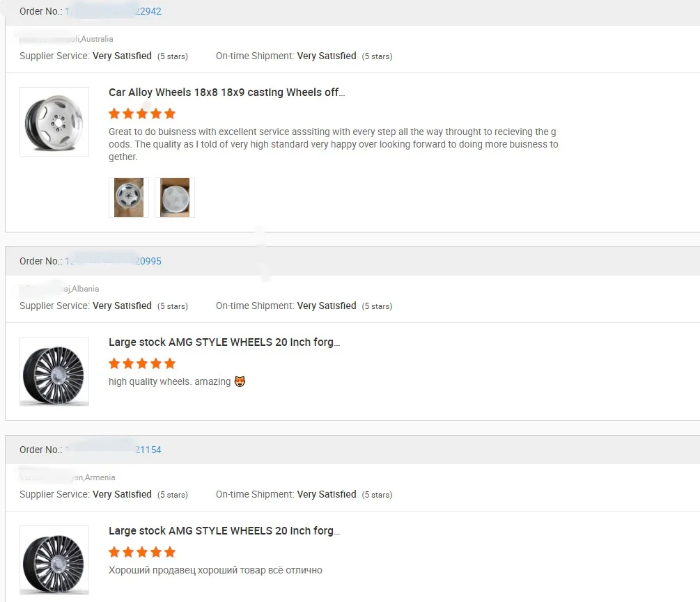Enlarge the second customer review photo
The height and width of the screenshot is (602, 700).
click(x=175, y=198)
